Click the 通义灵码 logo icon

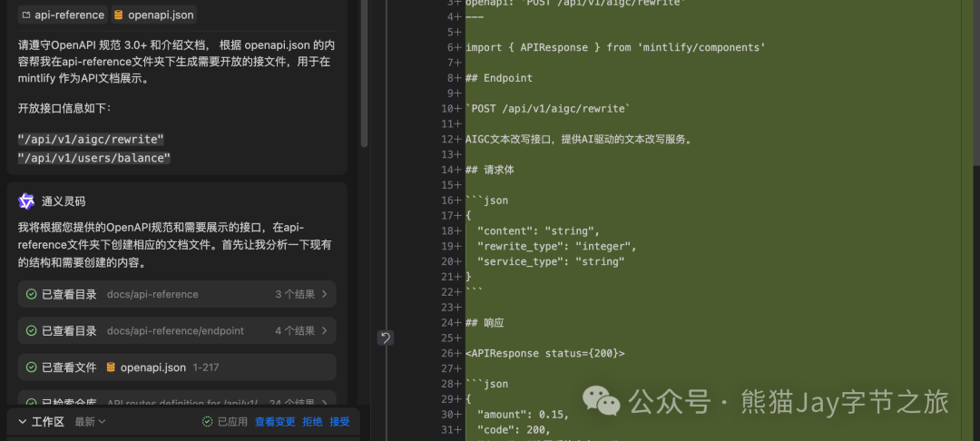[26, 201]
